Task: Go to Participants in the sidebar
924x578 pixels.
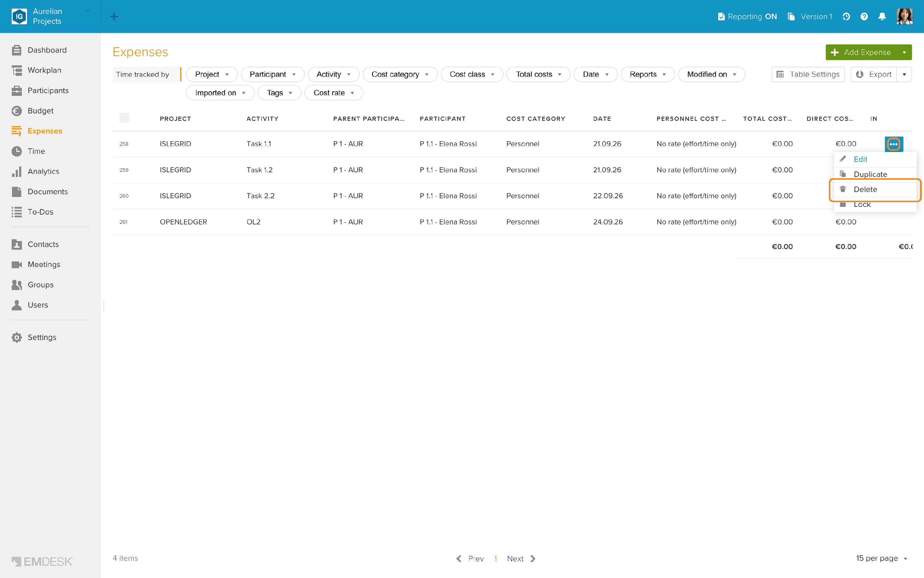Action: (48, 91)
